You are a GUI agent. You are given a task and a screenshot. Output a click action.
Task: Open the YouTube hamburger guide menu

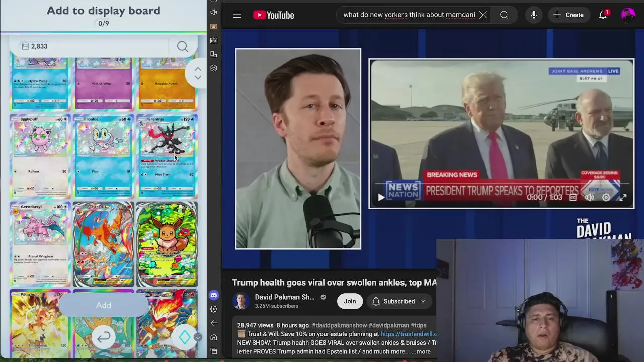237,15
